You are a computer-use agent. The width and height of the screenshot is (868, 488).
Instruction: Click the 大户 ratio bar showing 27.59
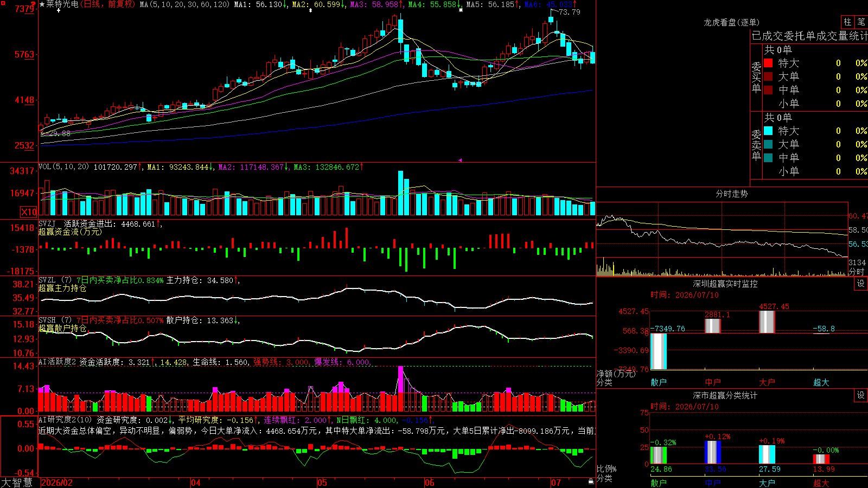point(767,454)
